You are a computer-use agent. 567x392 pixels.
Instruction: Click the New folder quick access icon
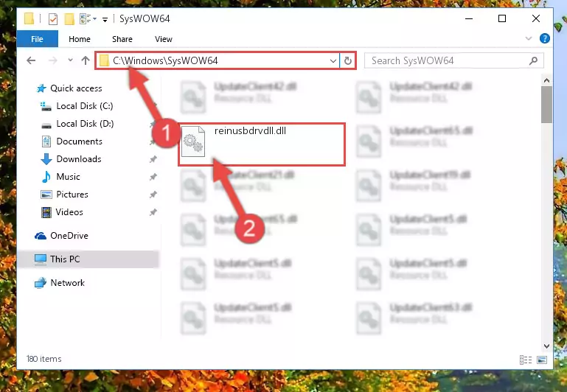[69, 18]
